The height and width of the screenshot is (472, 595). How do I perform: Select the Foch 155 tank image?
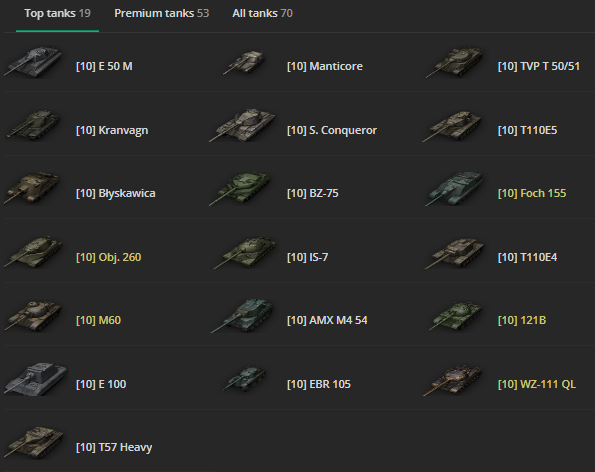click(x=455, y=189)
